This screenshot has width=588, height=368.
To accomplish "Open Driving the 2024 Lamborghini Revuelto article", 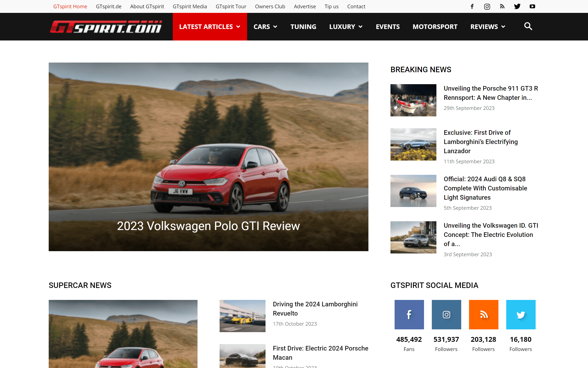I will tap(315, 309).
